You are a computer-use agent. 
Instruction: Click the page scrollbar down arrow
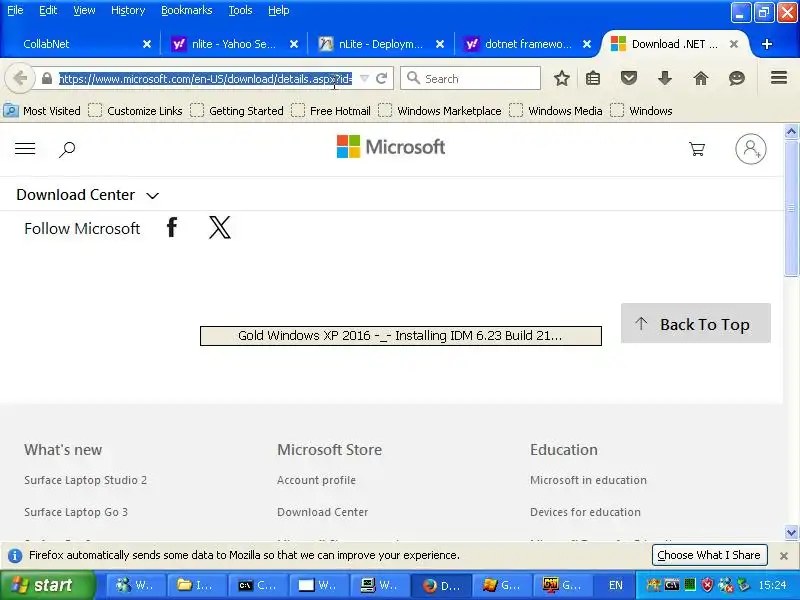(791, 533)
